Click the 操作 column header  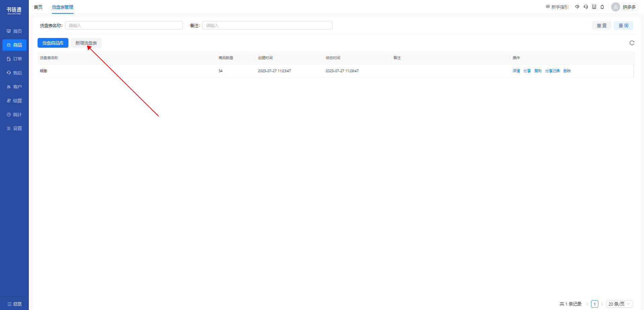[516, 58]
